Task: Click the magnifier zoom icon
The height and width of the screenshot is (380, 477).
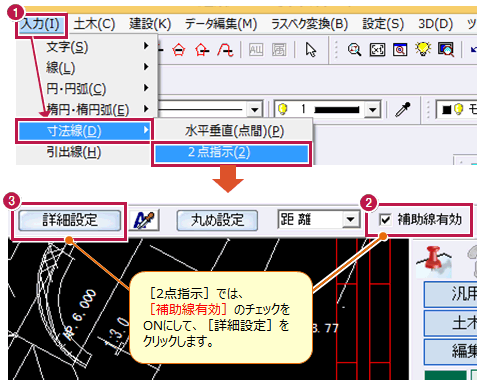Action: click(354, 50)
